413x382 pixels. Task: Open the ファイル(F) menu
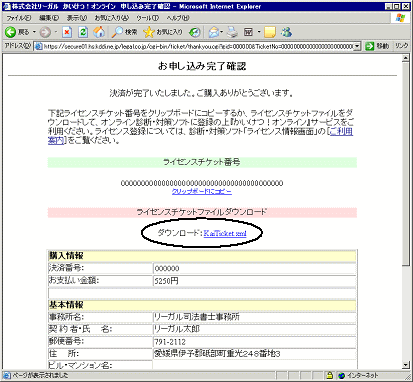pos(19,18)
